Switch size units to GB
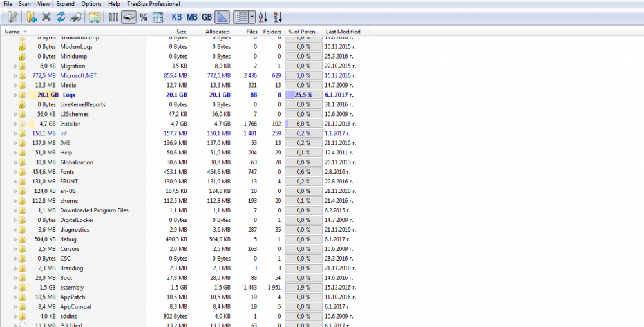This screenshot has width=644, height=327. [207, 17]
